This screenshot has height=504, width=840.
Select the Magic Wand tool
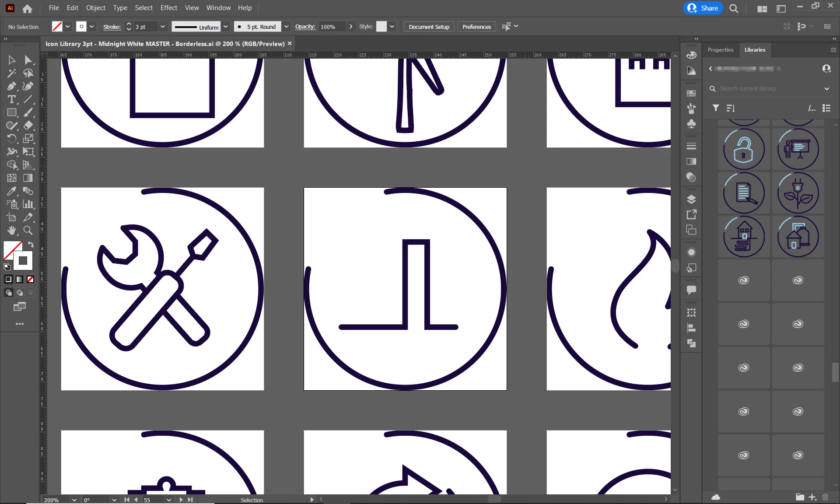[x=12, y=73]
